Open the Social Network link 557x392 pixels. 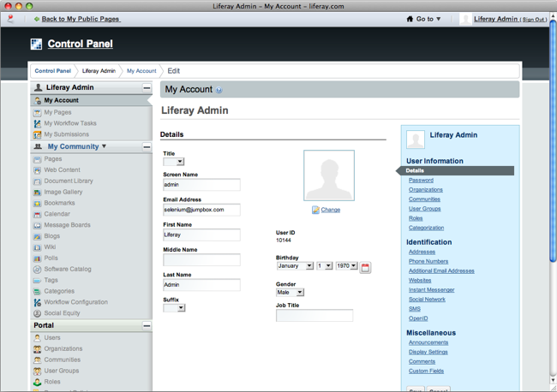click(x=427, y=300)
